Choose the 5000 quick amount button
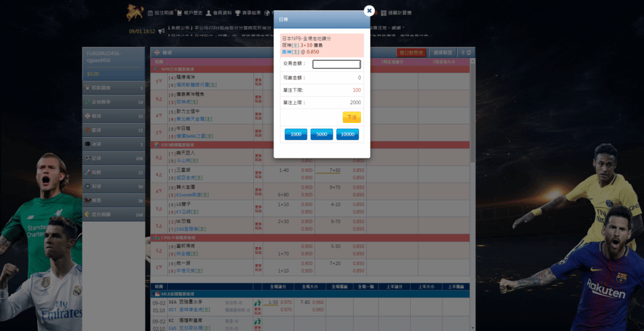 pyautogui.click(x=321, y=134)
